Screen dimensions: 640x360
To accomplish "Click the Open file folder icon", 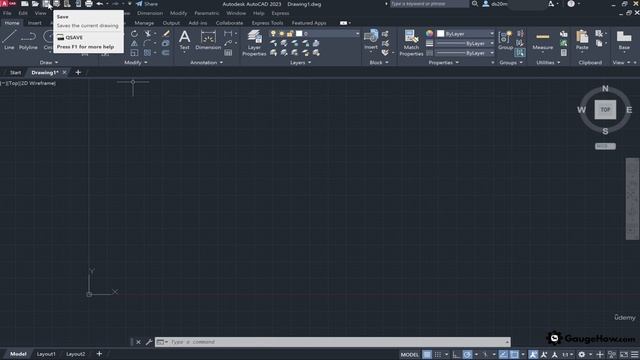I will 36,4.
